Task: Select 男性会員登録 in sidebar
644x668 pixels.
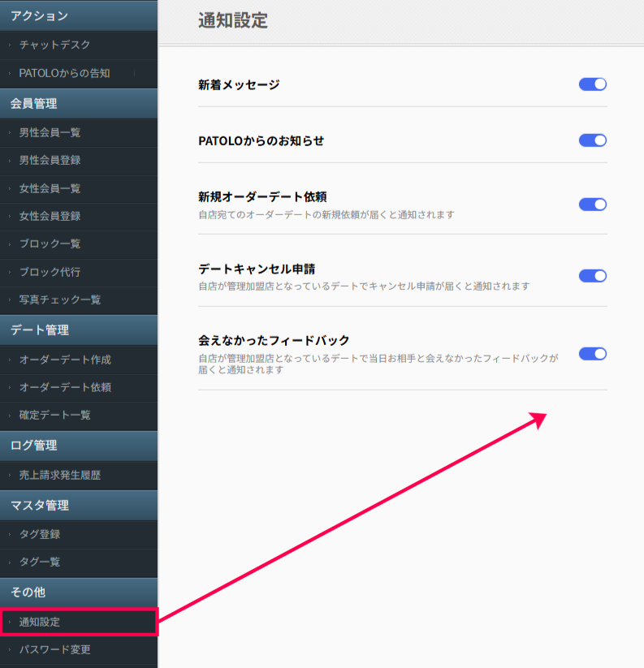Action: click(x=50, y=160)
